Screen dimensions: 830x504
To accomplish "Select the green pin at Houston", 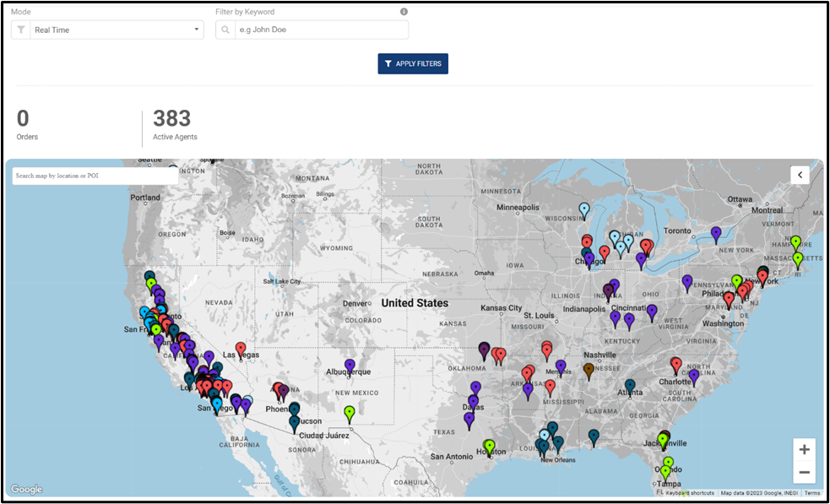I will click(x=490, y=447).
